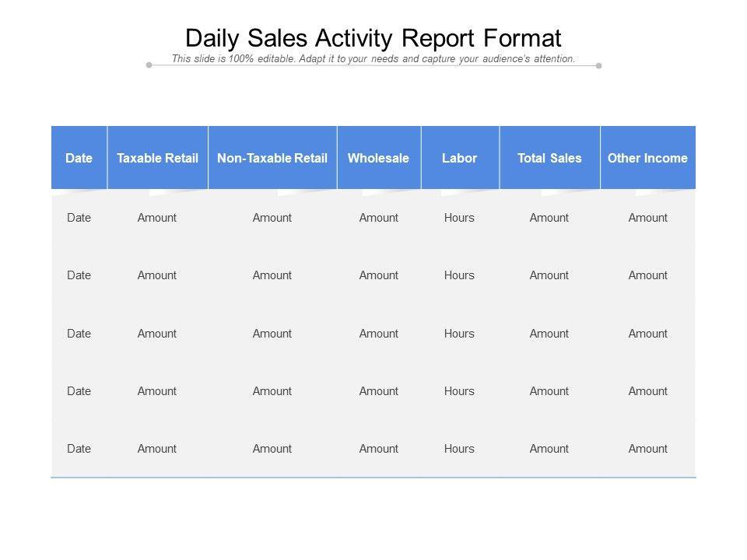Click the Non-Taxable Retail Amount in the fourth row
The height and width of the screenshot is (560, 747).
tap(272, 391)
